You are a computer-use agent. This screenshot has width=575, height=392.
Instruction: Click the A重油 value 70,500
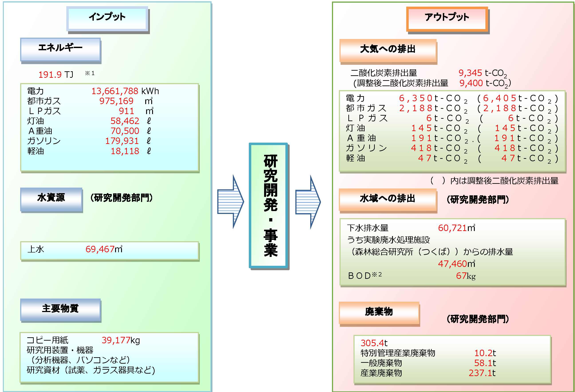[125, 131]
